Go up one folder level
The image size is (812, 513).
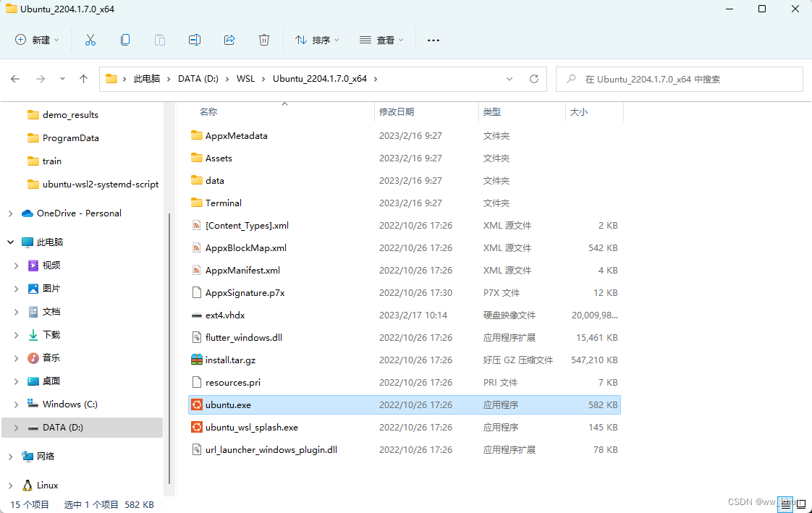[x=83, y=79]
